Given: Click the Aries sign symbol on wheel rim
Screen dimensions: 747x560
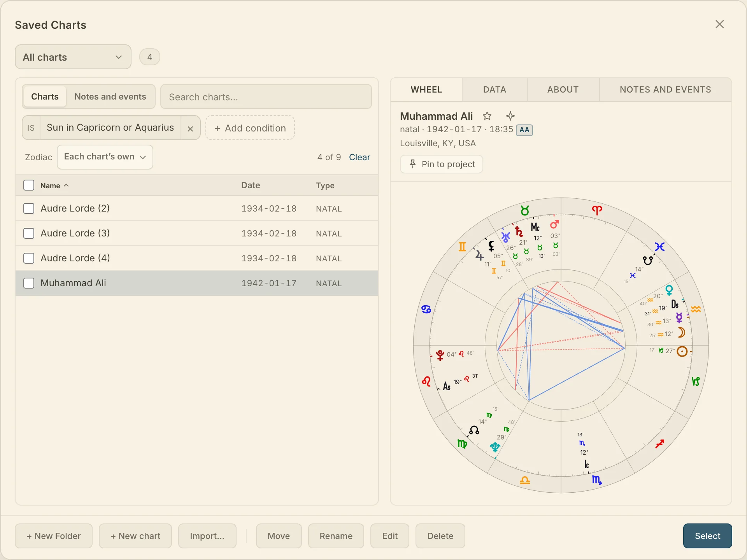Looking at the screenshot, I should (x=597, y=210).
